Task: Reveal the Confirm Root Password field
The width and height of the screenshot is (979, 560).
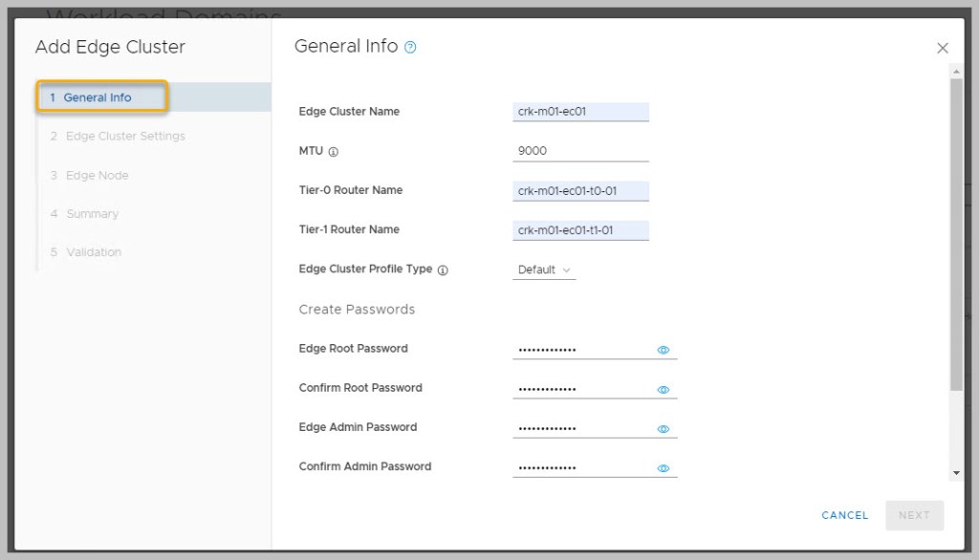Action: pyautogui.click(x=663, y=389)
